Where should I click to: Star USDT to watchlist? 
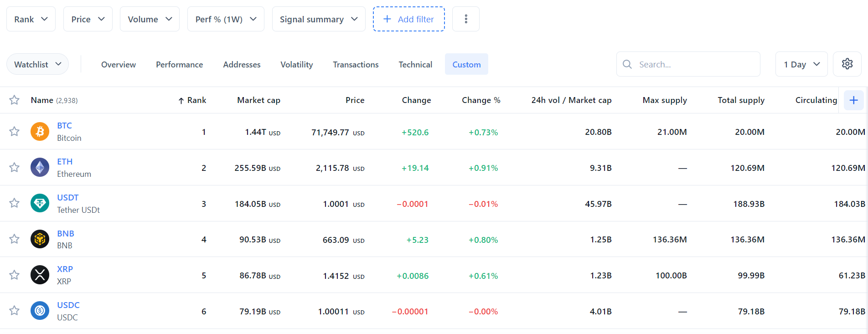[14, 203]
